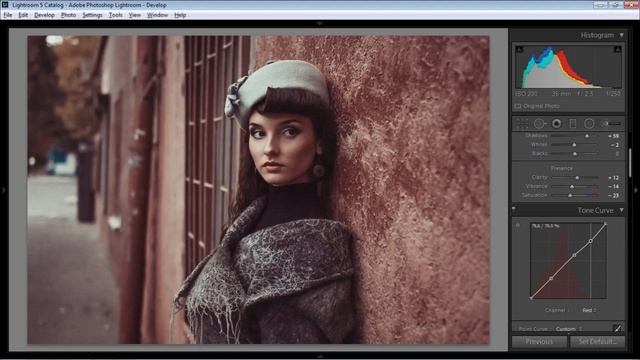640x360 pixels.
Task: Click the Saturation slider handle
Action: click(570, 196)
